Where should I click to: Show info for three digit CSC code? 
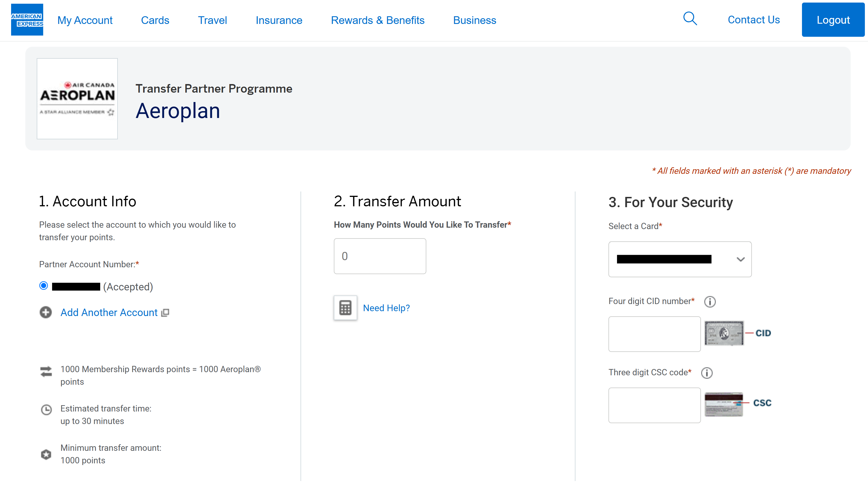pos(707,373)
